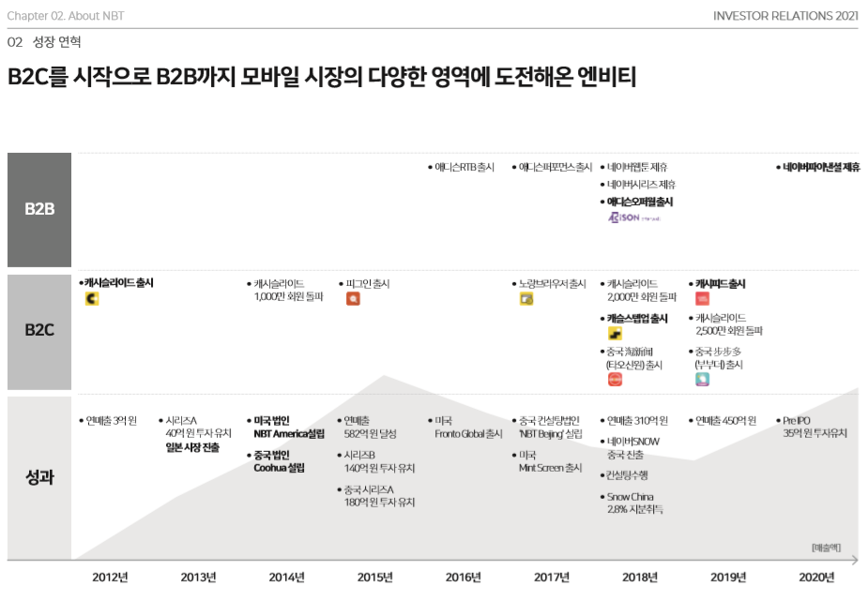Click the red Taoxinwen app icon
Screen dimensions: 868x602
click(x=615, y=380)
